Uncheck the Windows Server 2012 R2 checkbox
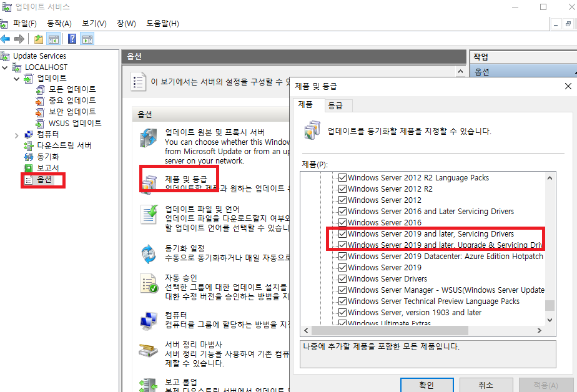 click(343, 189)
